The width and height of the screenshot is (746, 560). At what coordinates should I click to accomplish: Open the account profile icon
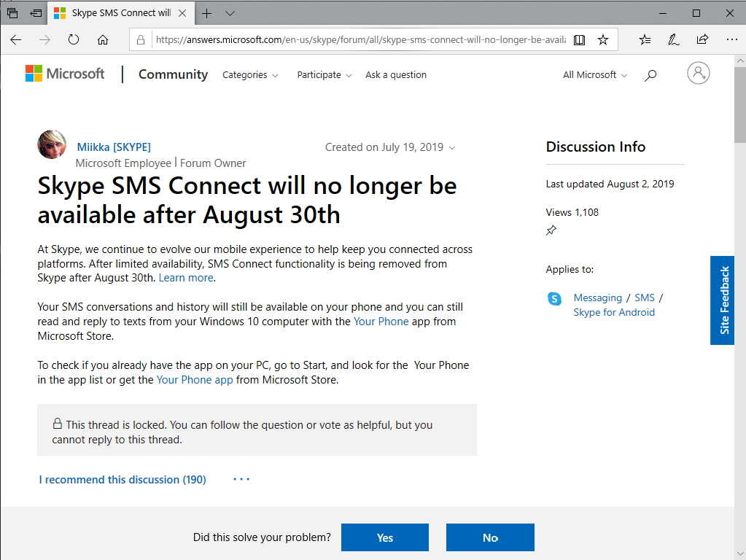[698, 73]
